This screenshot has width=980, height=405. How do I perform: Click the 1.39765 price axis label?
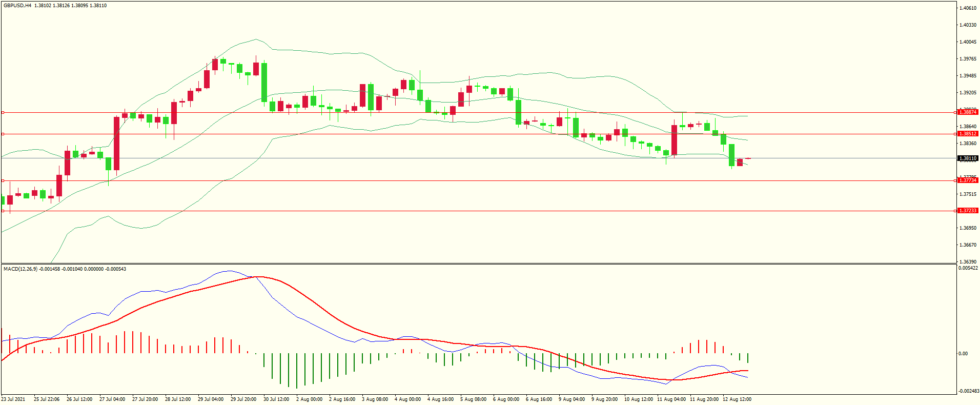point(968,59)
